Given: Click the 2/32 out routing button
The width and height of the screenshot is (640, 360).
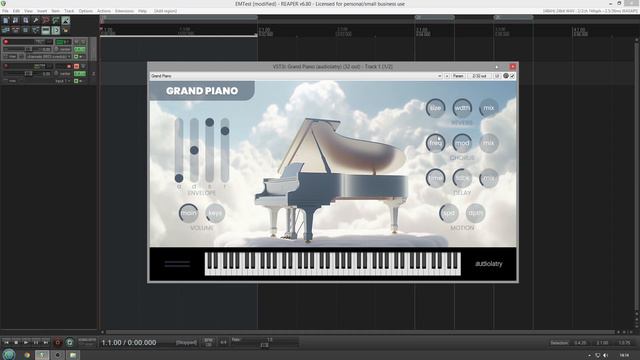Looking at the screenshot, I should tap(479, 76).
